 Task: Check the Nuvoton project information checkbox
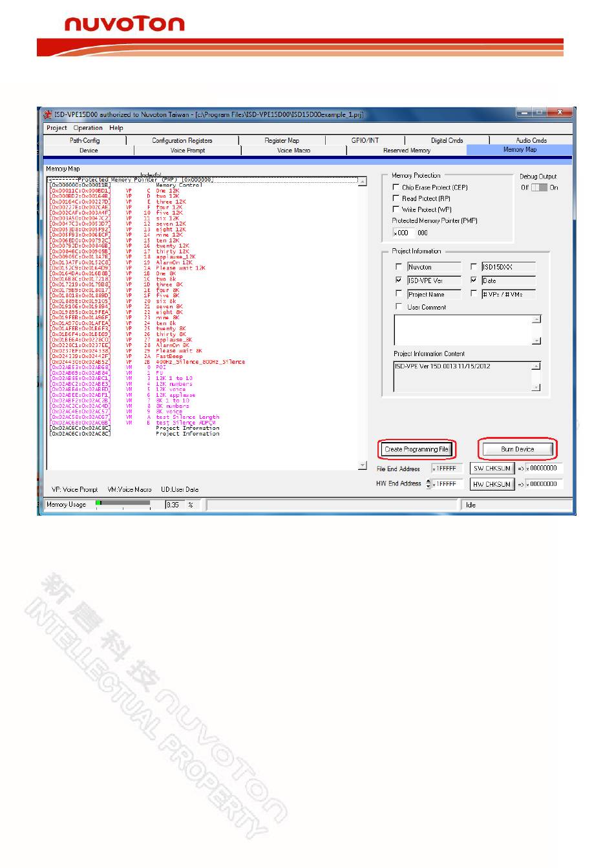(x=399, y=266)
